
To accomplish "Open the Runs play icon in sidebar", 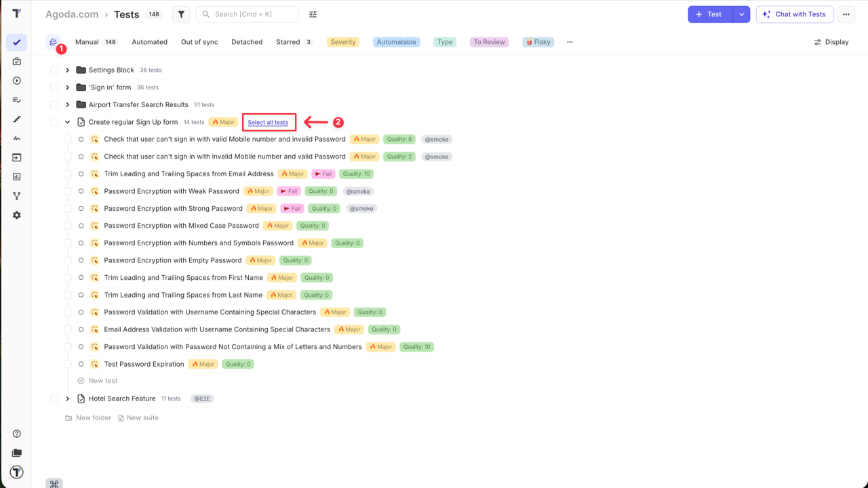I will point(17,80).
